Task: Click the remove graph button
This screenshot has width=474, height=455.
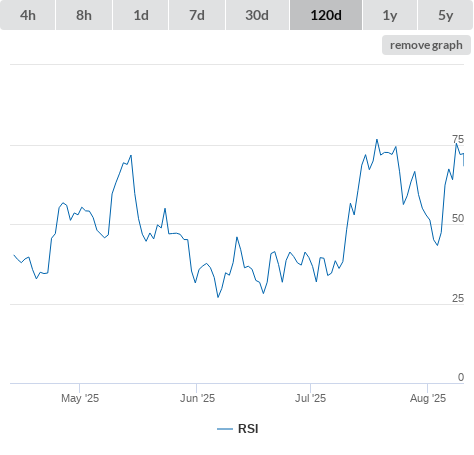Action: [426, 45]
